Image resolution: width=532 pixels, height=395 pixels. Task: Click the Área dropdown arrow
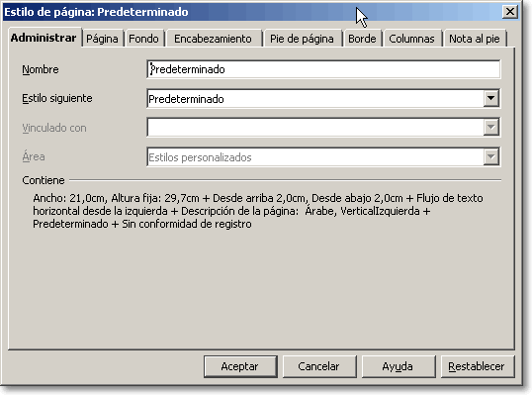coord(490,157)
